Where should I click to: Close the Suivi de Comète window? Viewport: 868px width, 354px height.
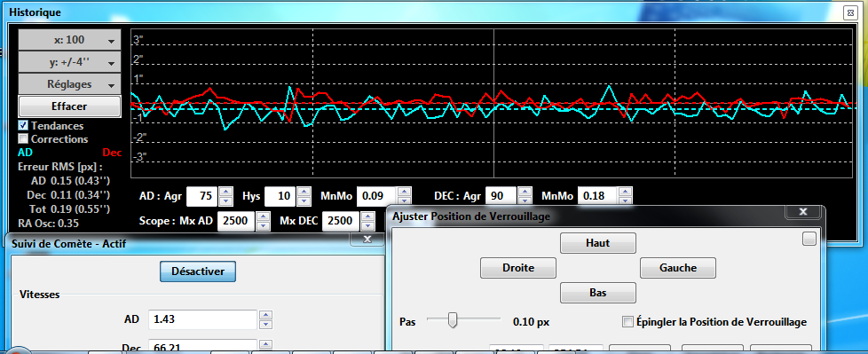pos(367,240)
